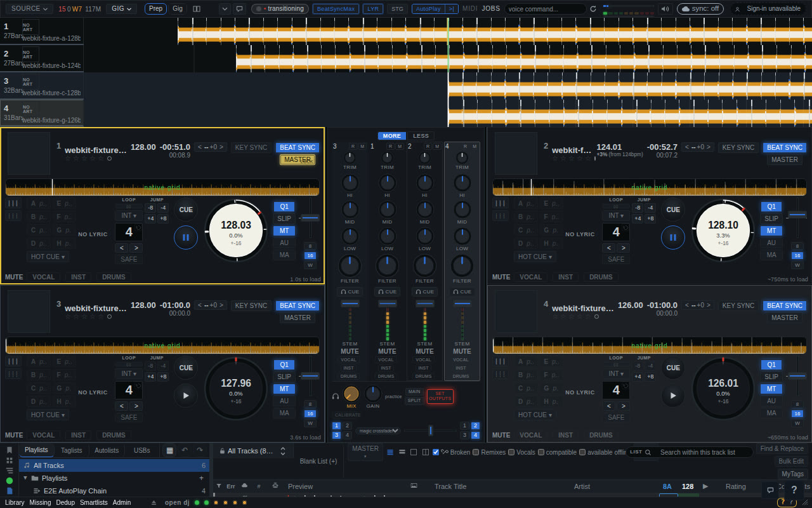
Task: Click the redo arrow in library toolbar
Action: pos(200,450)
